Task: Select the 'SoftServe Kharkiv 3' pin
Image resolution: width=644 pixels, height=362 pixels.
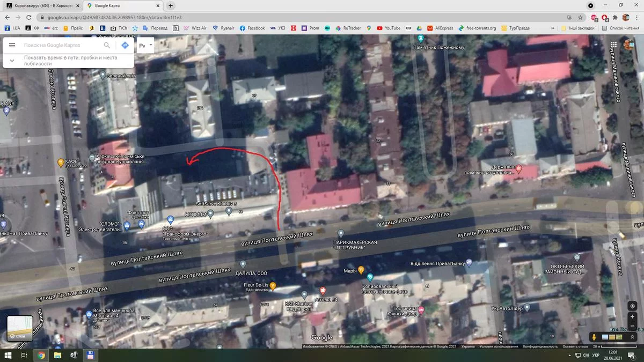Action: click(229, 211)
